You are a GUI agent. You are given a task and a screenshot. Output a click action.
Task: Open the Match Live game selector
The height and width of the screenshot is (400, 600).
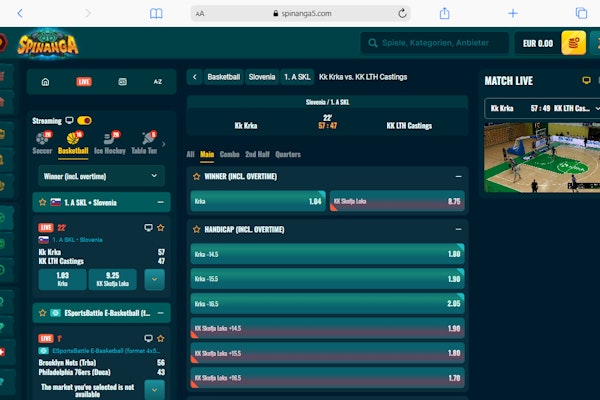(542, 109)
